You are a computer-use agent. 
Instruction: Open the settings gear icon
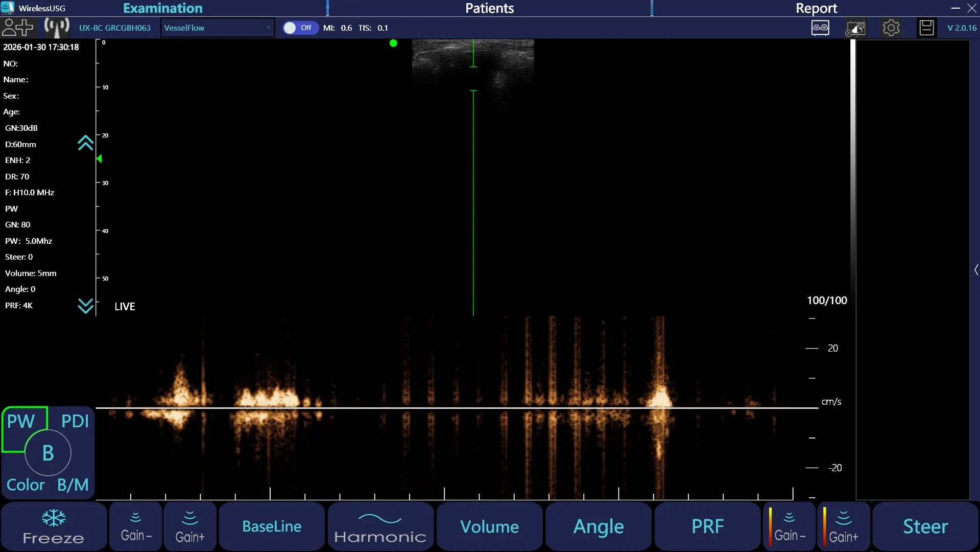pyautogui.click(x=891, y=28)
